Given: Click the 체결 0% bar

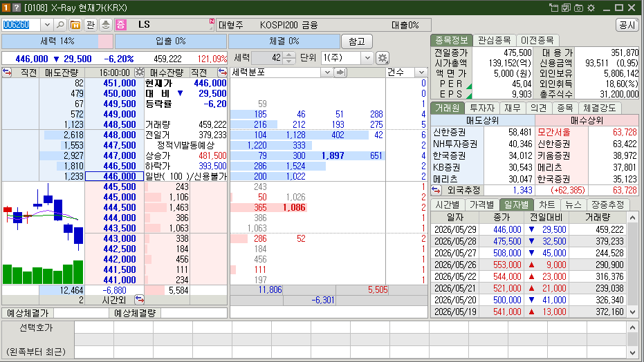Looking at the screenshot, I should [x=284, y=41].
